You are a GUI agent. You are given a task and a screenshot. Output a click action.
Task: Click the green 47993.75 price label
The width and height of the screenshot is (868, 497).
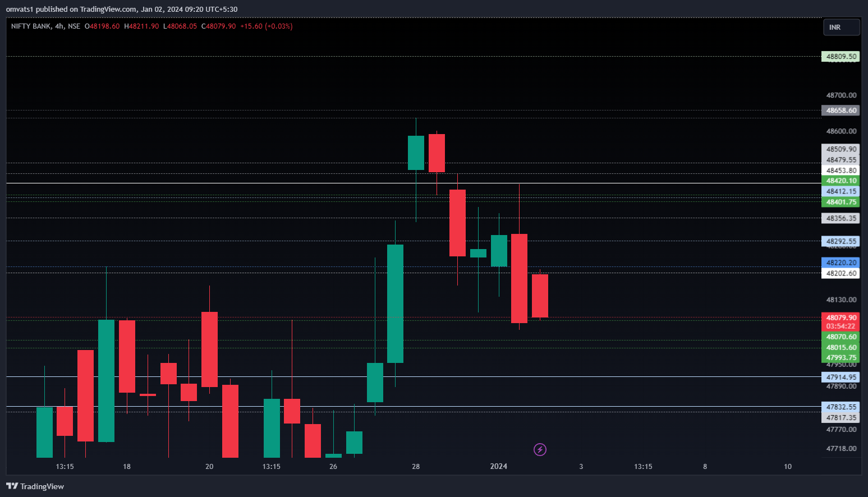[841, 357]
